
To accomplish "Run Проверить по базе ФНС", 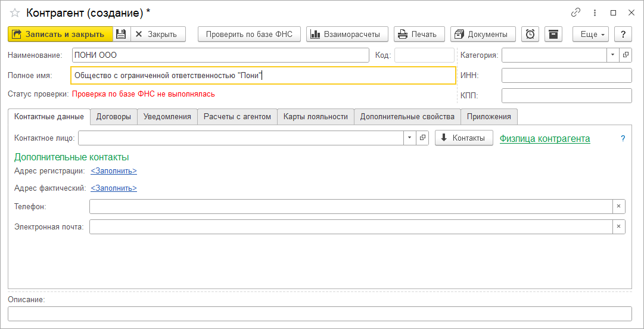I will [249, 34].
